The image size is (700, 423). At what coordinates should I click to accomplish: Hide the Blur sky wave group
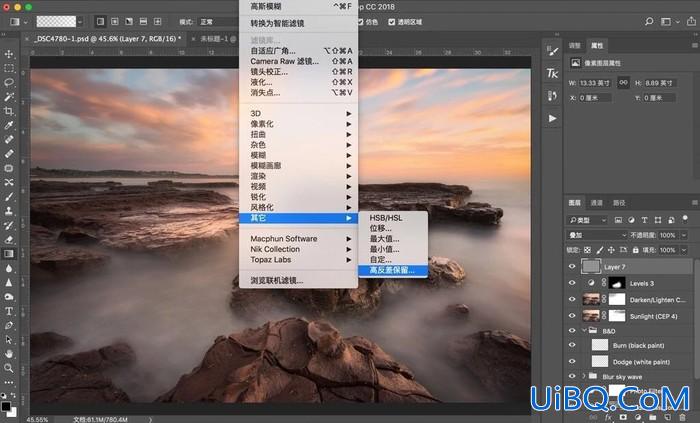[x=572, y=376]
